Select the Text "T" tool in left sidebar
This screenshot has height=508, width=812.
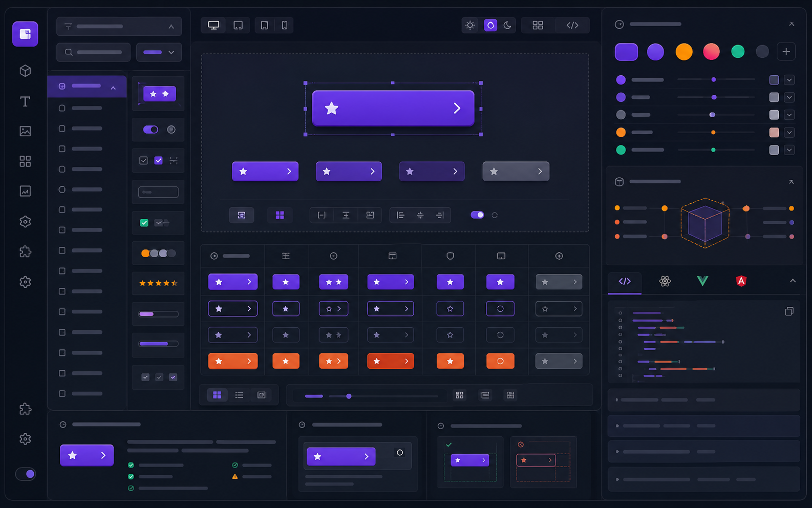coord(25,101)
